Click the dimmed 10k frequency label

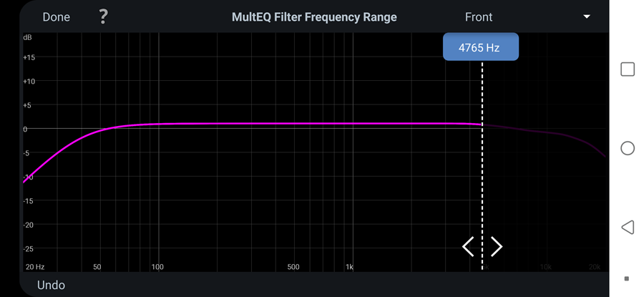click(x=545, y=267)
